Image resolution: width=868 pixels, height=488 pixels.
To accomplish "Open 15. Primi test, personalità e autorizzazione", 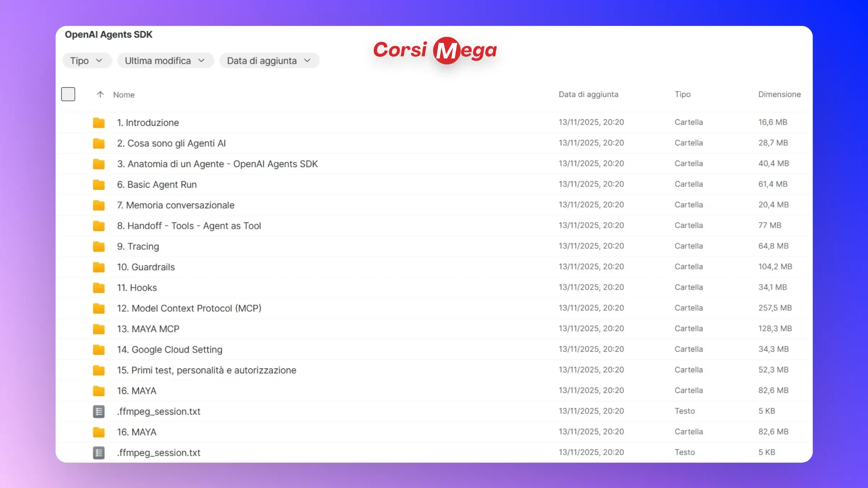I will (x=206, y=370).
